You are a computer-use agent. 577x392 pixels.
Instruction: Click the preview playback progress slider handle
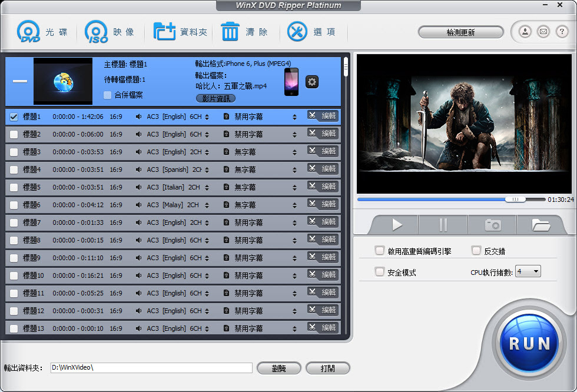(515, 200)
